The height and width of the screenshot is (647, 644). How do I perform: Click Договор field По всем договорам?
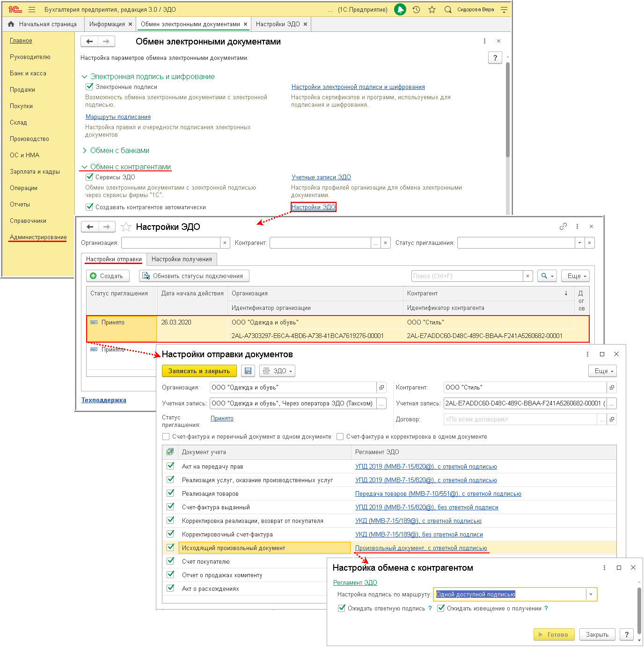[520, 419]
